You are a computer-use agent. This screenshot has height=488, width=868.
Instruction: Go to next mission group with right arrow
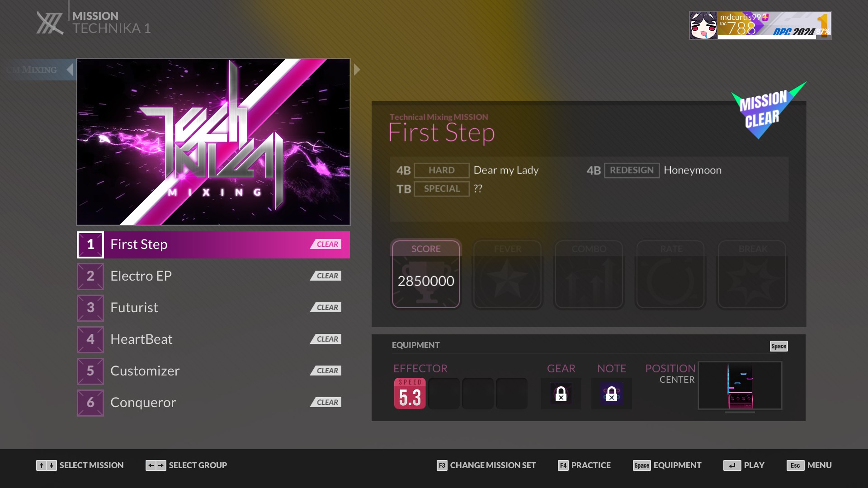[357, 70]
